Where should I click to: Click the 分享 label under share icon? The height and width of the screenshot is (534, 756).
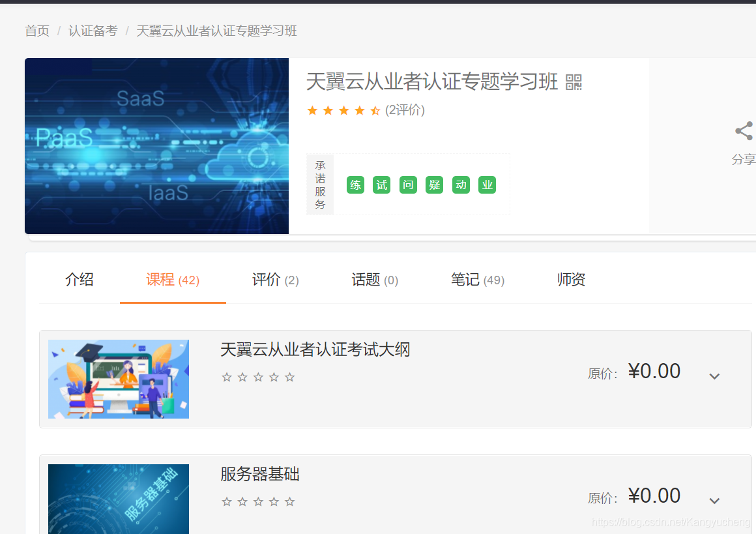(744, 159)
